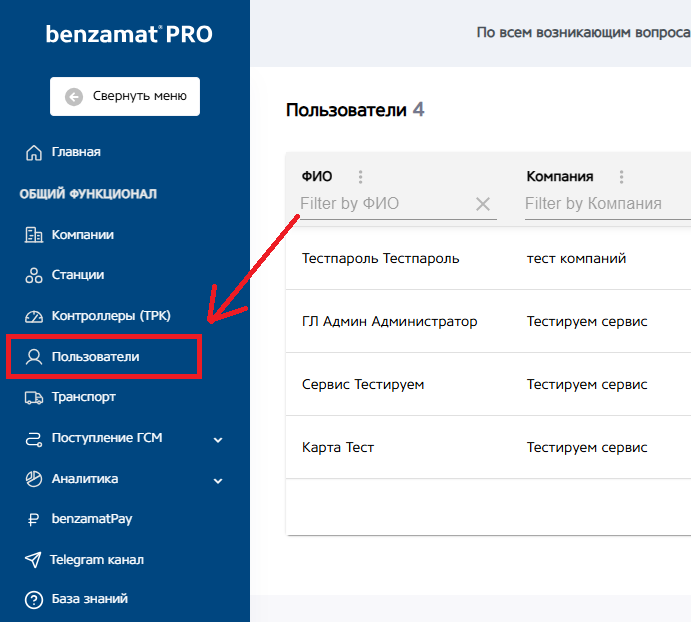Click the Filter by ФИО field
Screen dimensions: 691x622
(x=382, y=204)
